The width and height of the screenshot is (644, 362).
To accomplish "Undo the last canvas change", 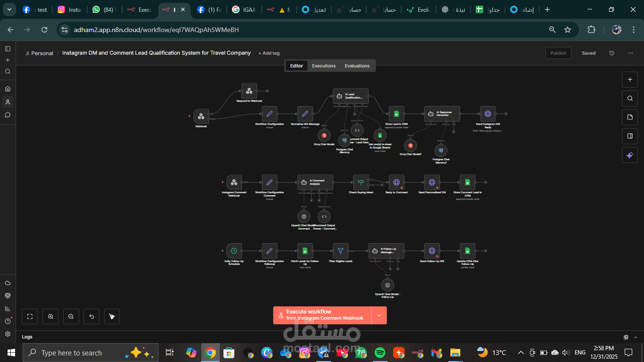I will (91, 317).
